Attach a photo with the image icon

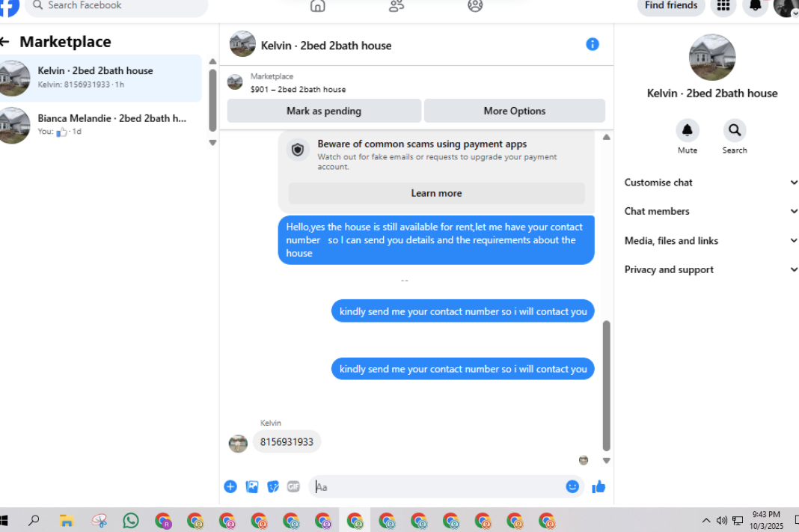(251, 486)
